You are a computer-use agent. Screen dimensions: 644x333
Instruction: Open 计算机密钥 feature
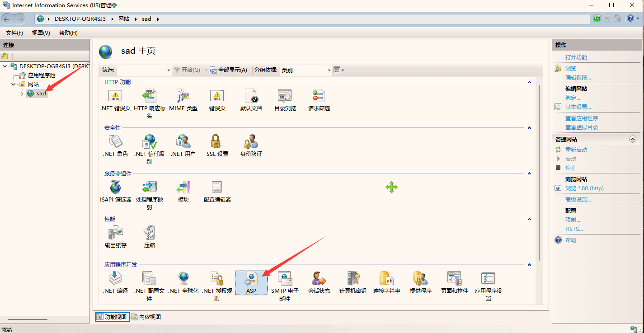pos(353,283)
